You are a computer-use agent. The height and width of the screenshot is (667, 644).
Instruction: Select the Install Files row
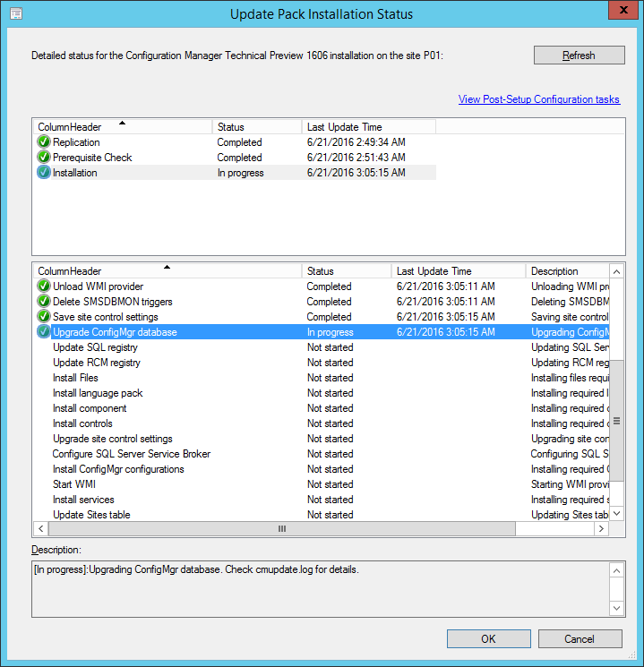click(x=322, y=377)
